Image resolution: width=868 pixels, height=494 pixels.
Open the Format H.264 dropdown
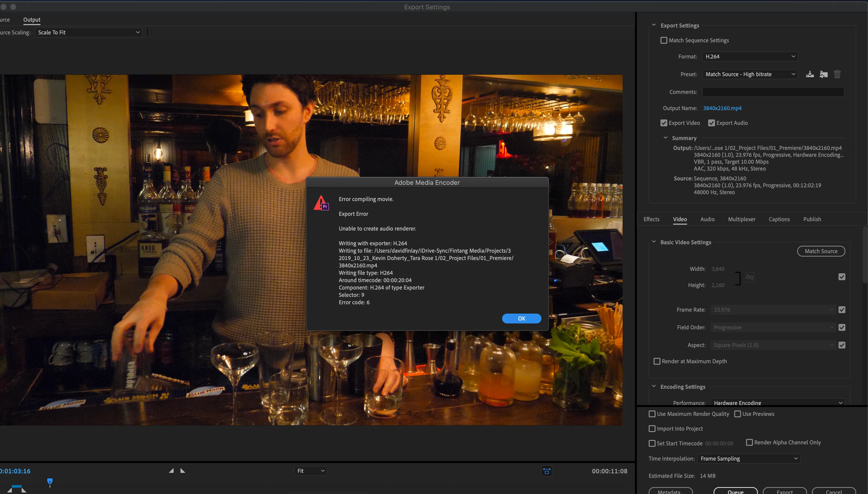[x=750, y=57]
